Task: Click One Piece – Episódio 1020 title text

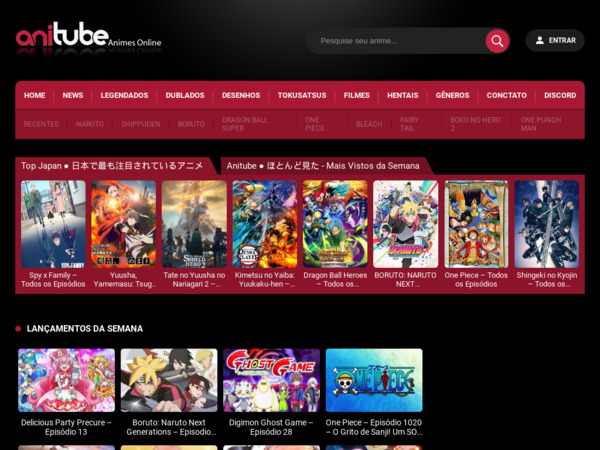Action: pos(374,427)
